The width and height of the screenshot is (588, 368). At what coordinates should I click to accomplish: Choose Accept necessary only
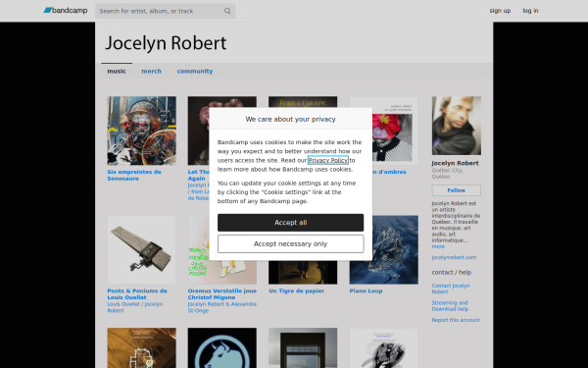pyautogui.click(x=291, y=244)
